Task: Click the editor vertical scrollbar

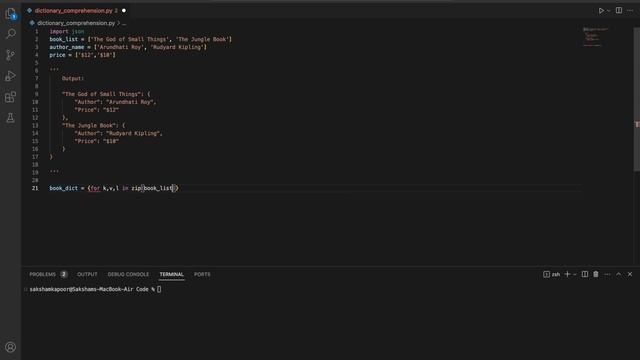Action: click(637, 100)
